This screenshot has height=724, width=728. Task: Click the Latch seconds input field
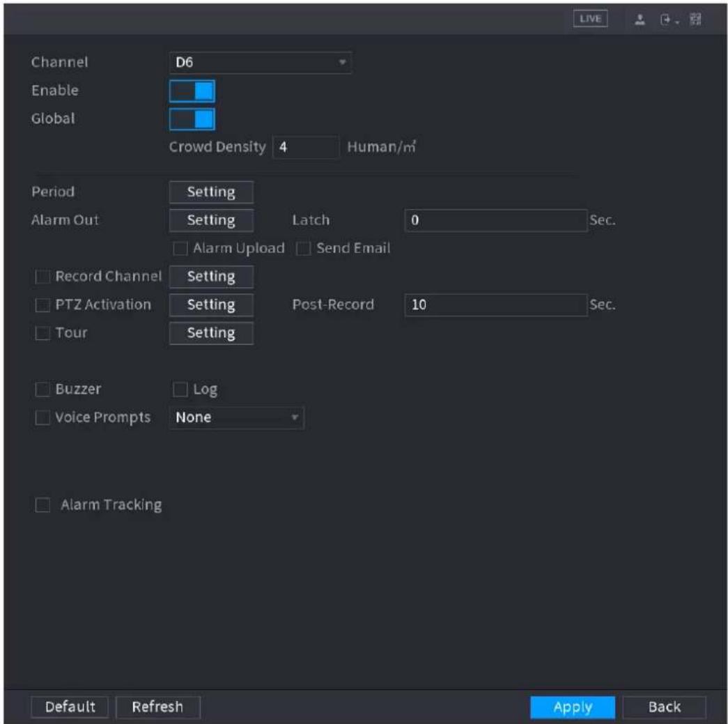(x=495, y=220)
